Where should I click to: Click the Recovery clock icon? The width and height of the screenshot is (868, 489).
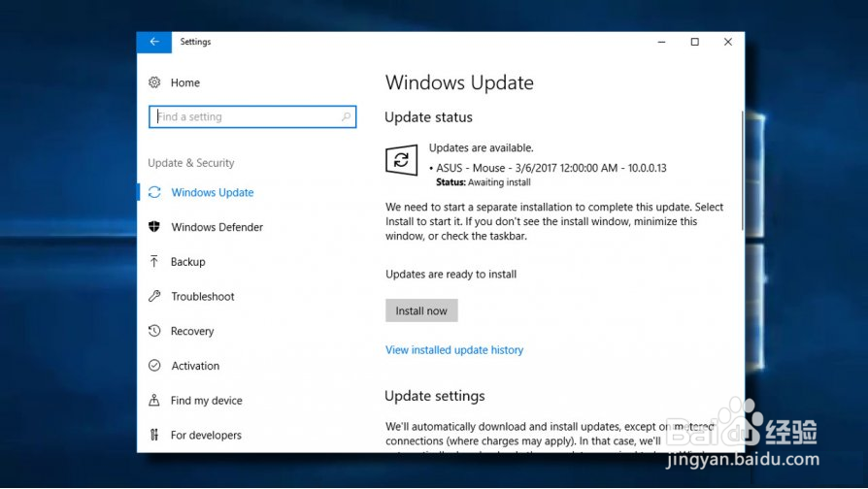(154, 331)
